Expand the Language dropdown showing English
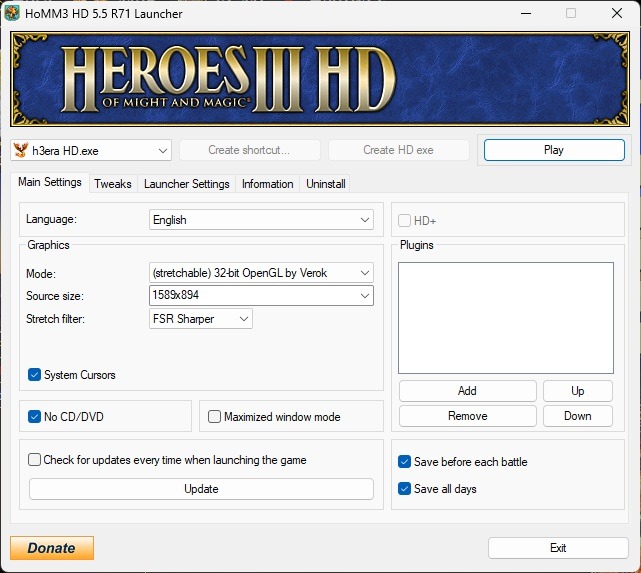Screen dimensions: 641x573 coord(261,220)
